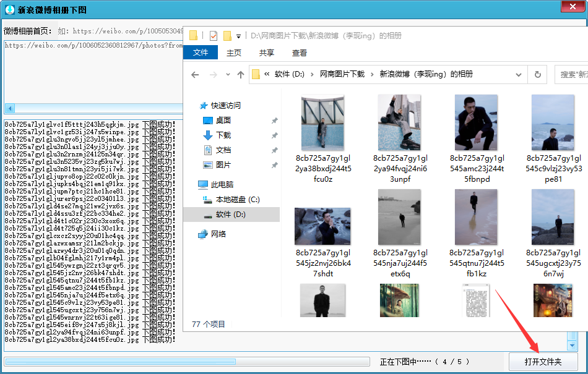The image size is (588, 374).
Task: Open the recent locations dropdown arrow
Action: click(228, 75)
